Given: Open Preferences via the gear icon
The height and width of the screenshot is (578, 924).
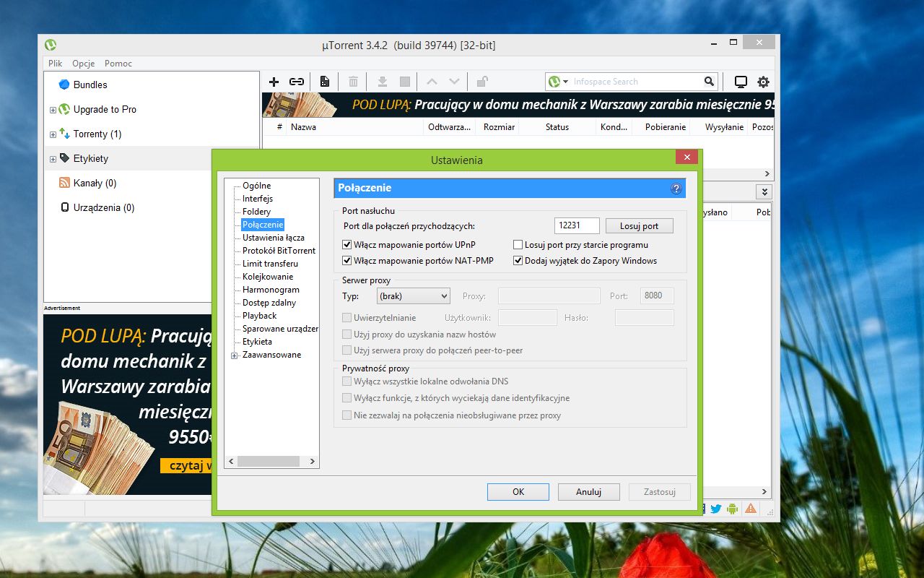Looking at the screenshot, I should (763, 82).
